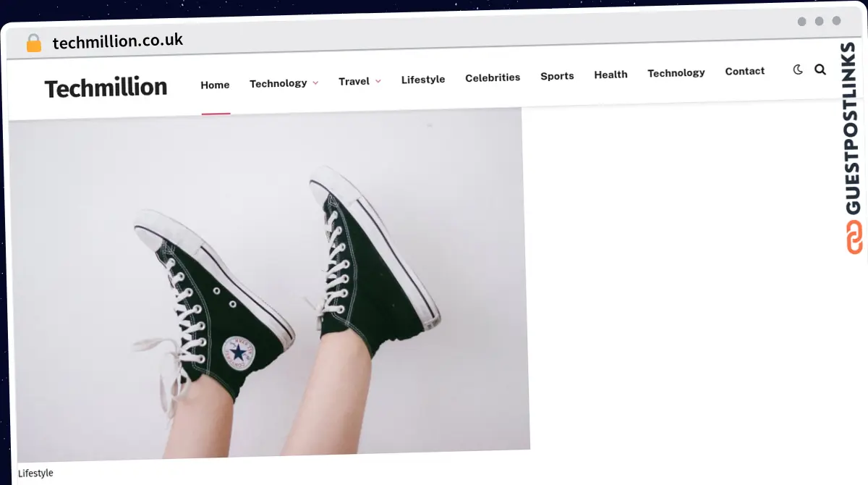
Task: Click the rightmost gray window dot
Action: pyautogui.click(x=836, y=21)
